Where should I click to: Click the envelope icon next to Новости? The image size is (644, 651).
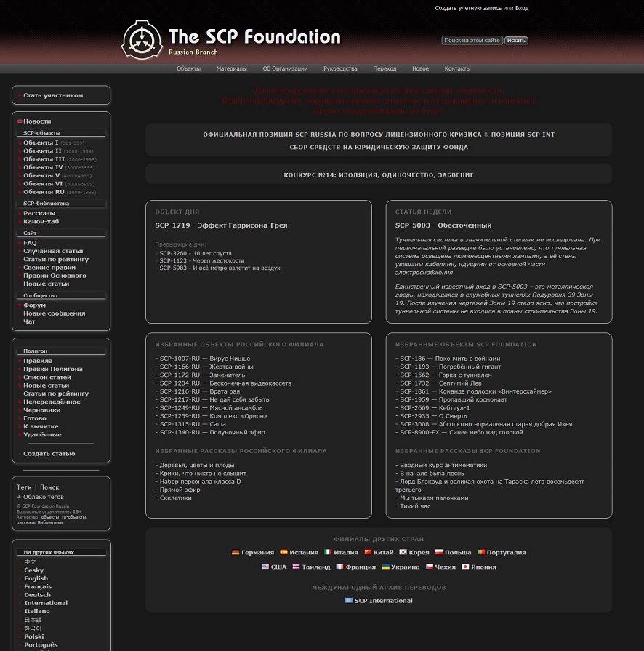19,121
